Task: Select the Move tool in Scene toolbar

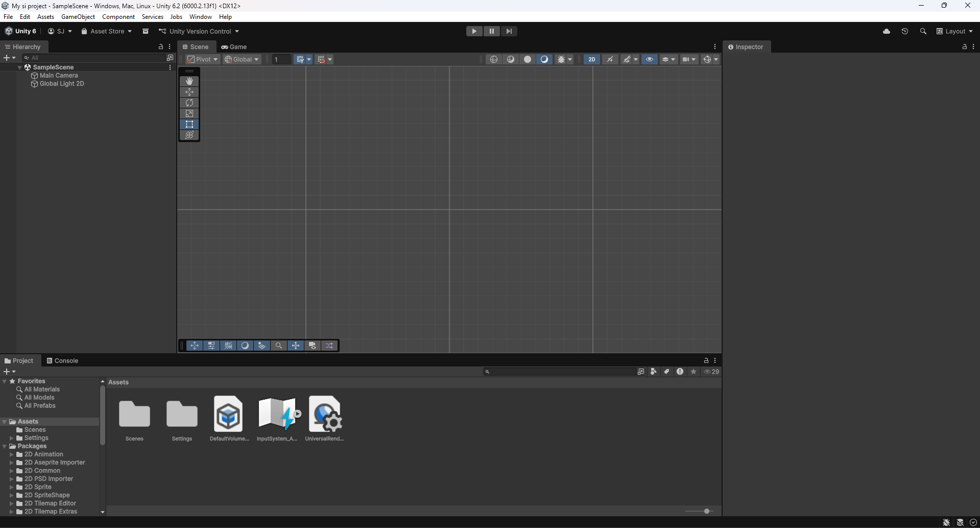Action: coord(189,92)
